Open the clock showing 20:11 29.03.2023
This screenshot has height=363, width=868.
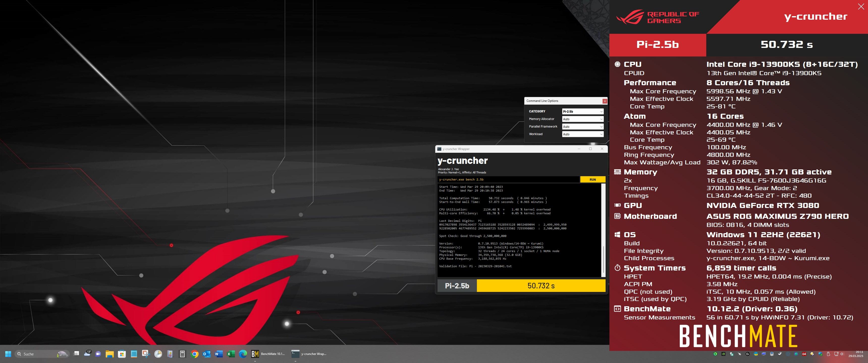[x=856, y=354]
